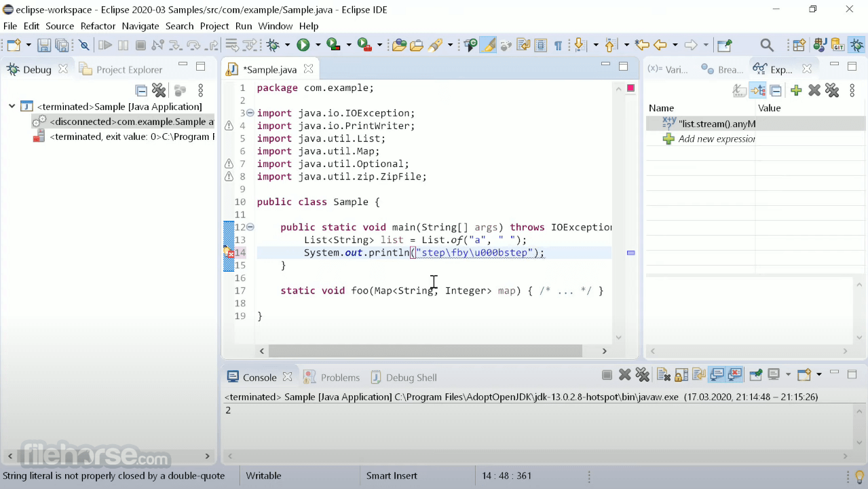Viewport: 868px width, 489px height.
Task: Open the Window menu
Action: coord(275,26)
